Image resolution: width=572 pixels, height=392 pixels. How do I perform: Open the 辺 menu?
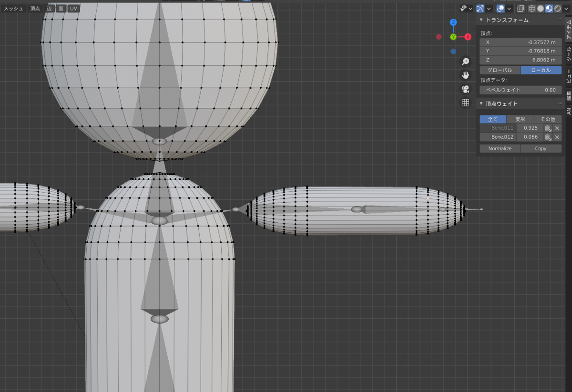(49, 9)
